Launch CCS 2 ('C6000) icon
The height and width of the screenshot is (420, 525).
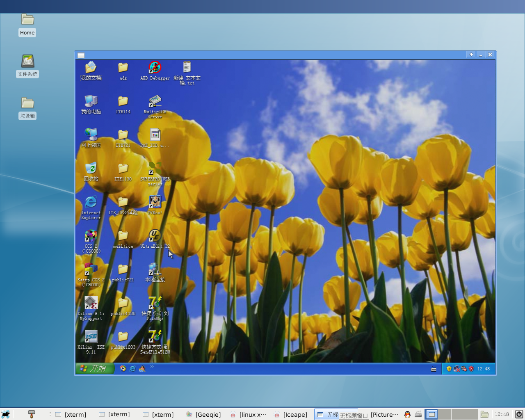[x=91, y=241]
